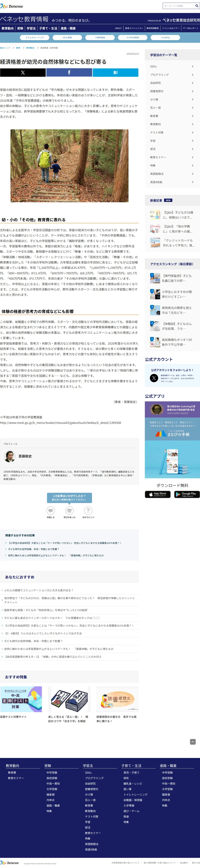Click the #STEAM教育 tag pill
Screen dimensions: 200x868
click(132, 37)
